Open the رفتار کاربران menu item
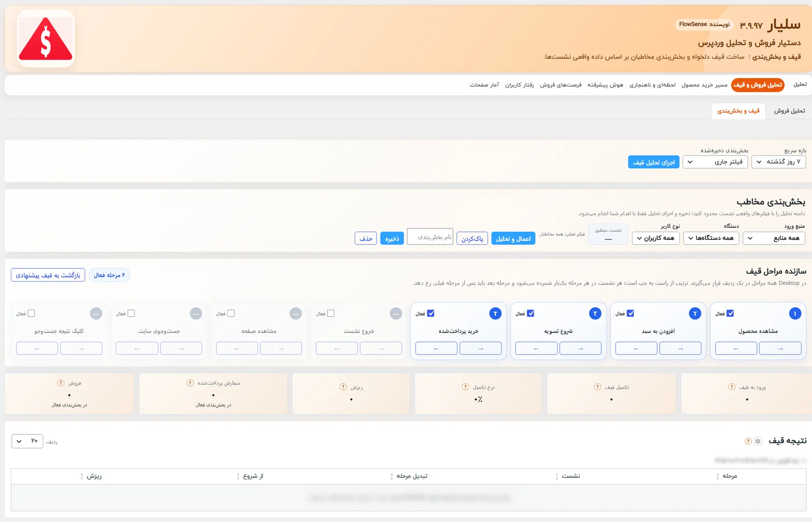812x522 pixels. [519, 85]
